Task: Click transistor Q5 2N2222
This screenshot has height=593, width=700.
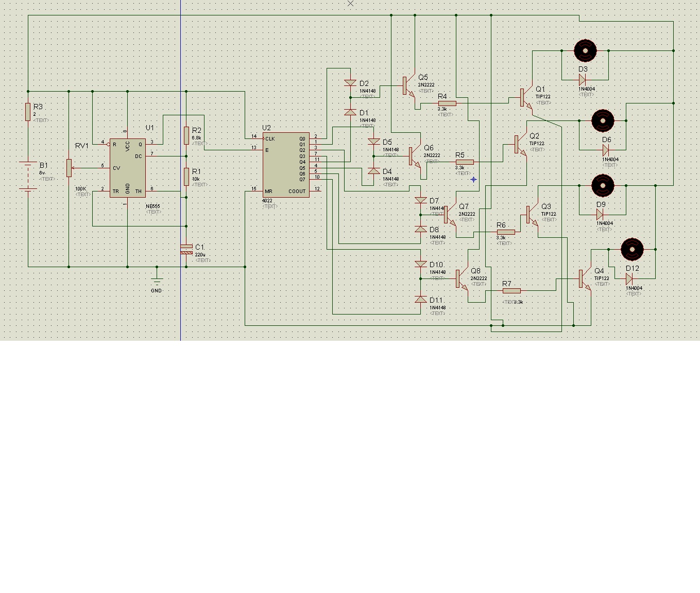Action: pos(408,85)
